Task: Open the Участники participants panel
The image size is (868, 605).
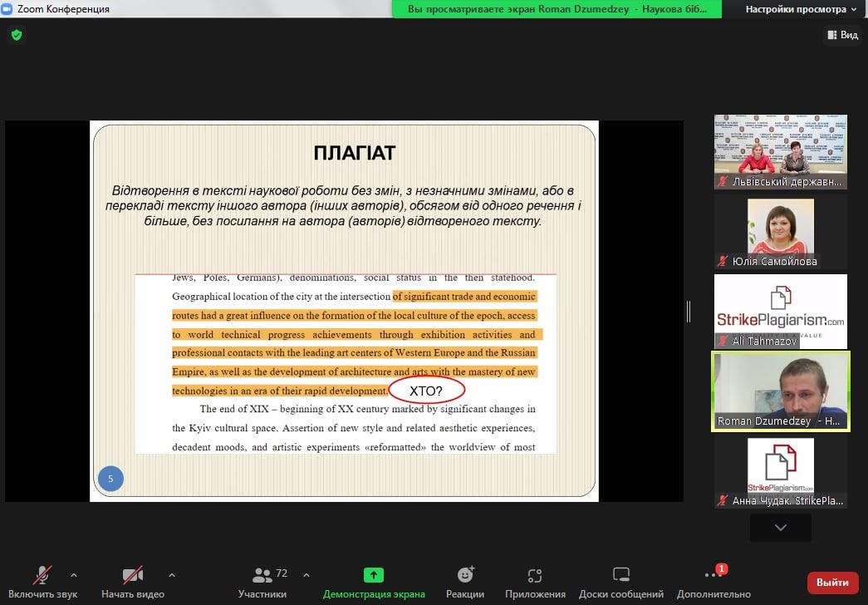Action: (x=263, y=581)
